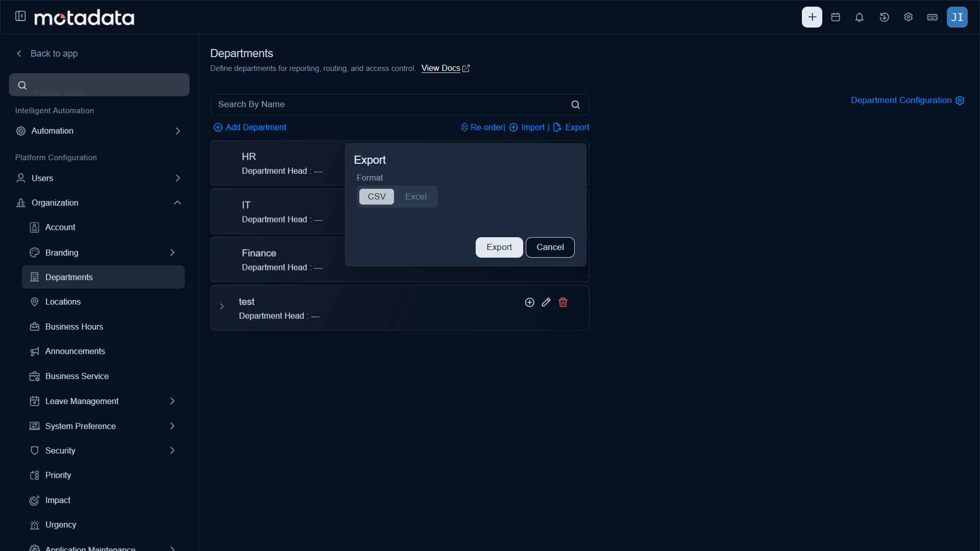Open keyboard shortcuts icon
980x551 pixels.
click(x=933, y=17)
